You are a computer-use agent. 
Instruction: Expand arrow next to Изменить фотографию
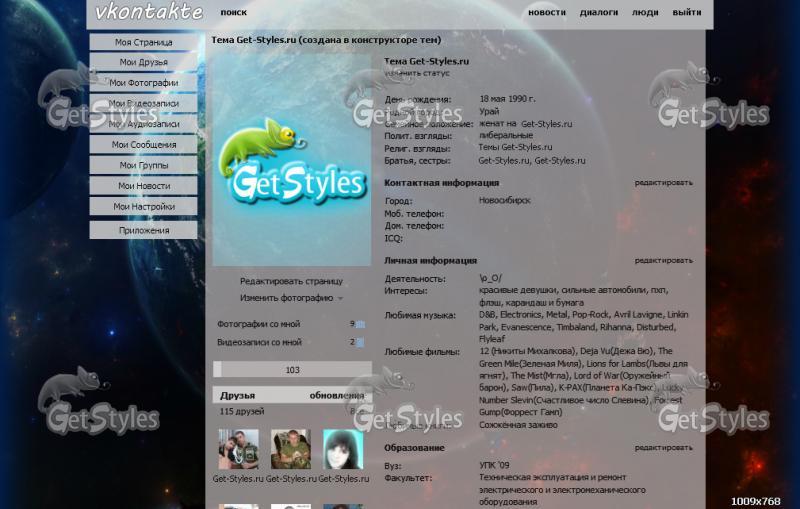pyautogui.click(x=340, y=299)
